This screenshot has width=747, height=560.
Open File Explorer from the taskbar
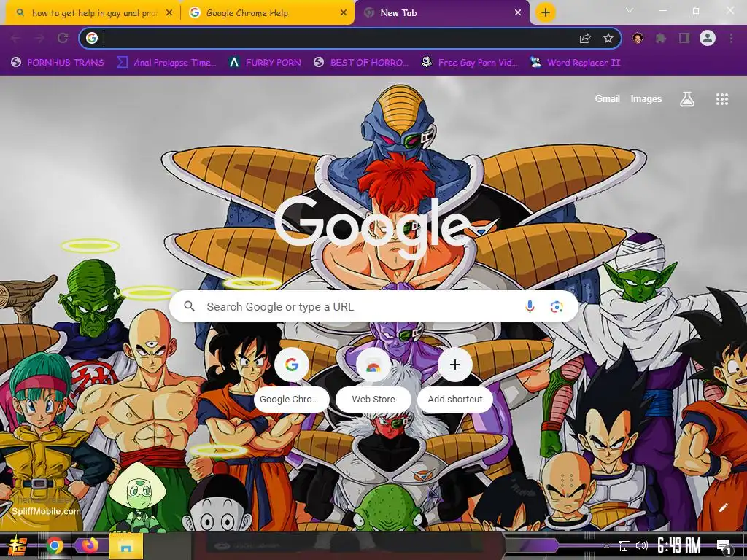125,545
